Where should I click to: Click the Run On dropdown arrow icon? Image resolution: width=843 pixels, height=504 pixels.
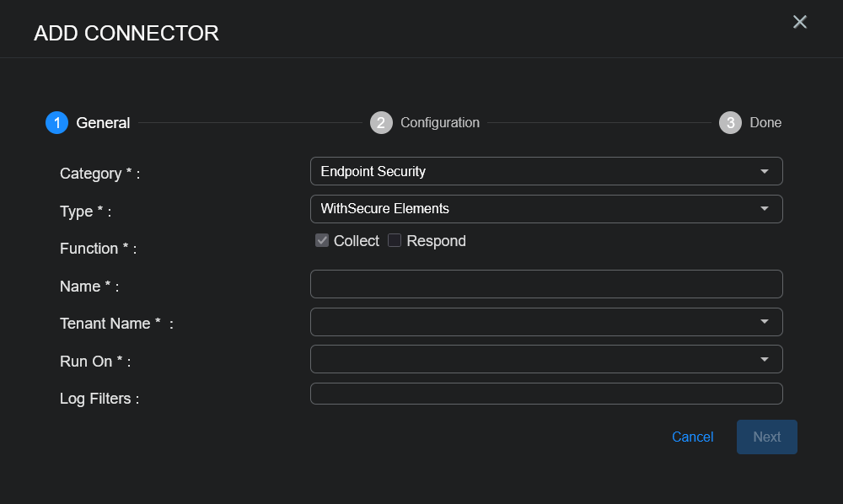tap(765, 359)
